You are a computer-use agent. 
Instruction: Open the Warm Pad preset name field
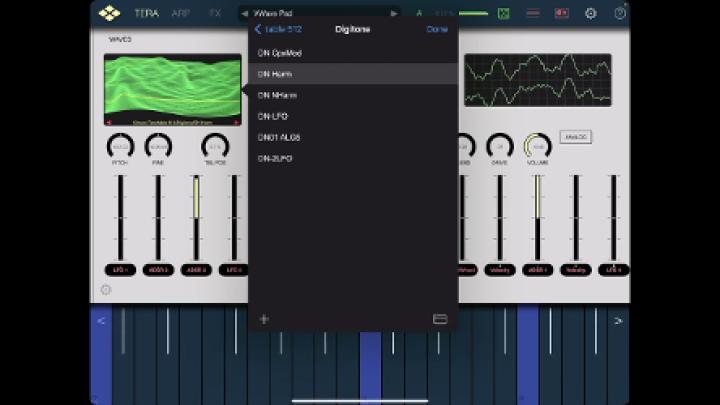[319, 13]
